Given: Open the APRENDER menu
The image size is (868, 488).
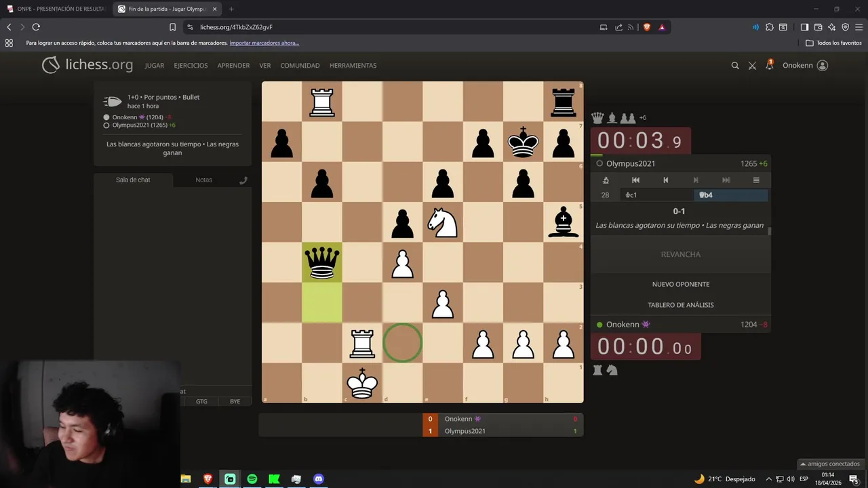Looking at the screenshot, I should (x=233, y=66).
